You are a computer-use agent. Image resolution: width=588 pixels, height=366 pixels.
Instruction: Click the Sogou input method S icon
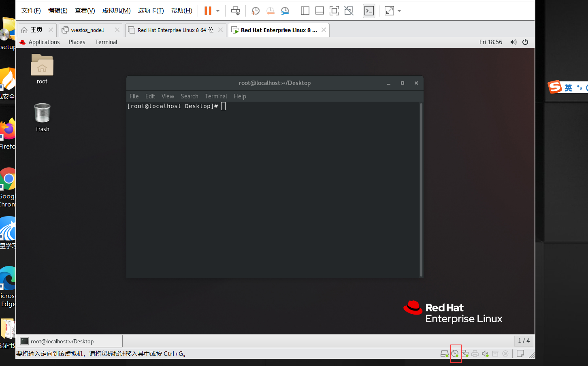[x=555, y=87]
